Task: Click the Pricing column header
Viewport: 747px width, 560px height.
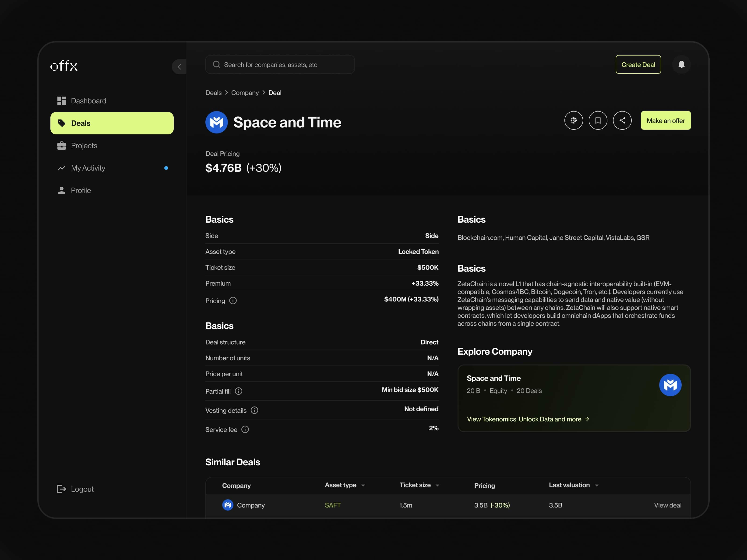Action: tap(485, 485)
